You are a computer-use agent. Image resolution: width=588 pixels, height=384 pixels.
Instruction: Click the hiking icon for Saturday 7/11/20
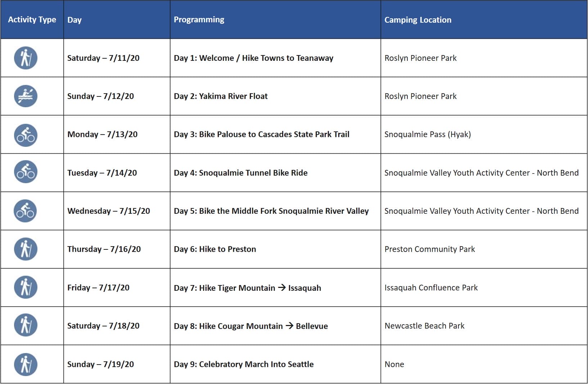click(26, 58)
